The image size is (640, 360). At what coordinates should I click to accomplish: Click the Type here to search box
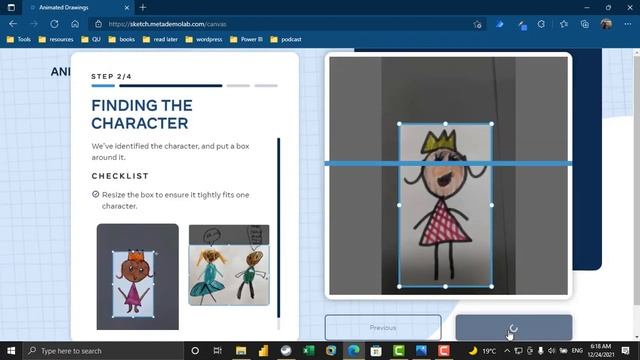(x=103, y=351)
